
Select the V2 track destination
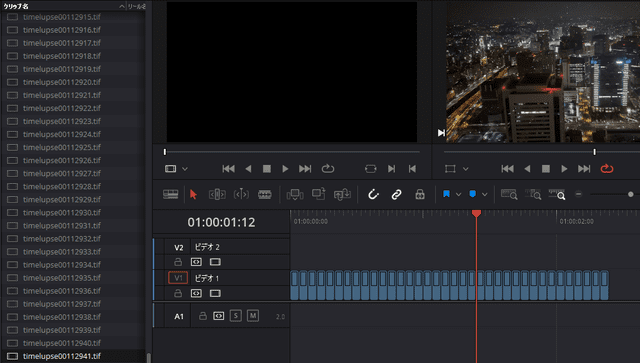[x=178, y=247]
